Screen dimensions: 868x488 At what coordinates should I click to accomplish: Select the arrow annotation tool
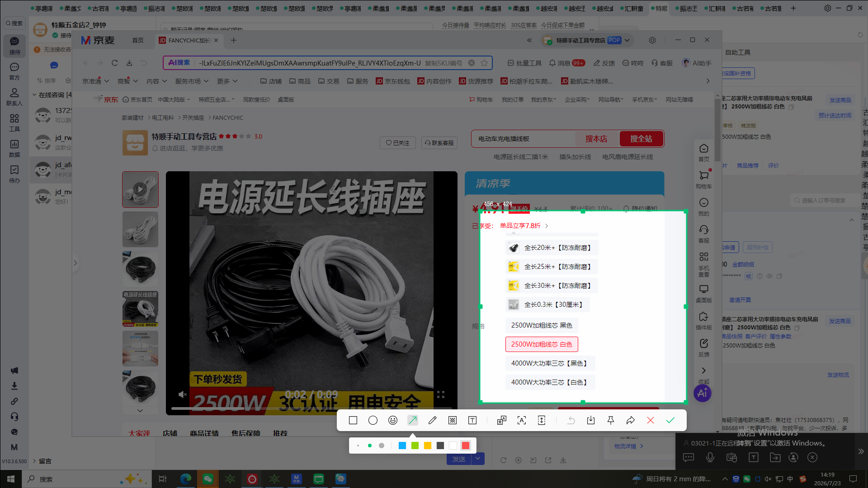pyautogui.click(x=413, y=420)
